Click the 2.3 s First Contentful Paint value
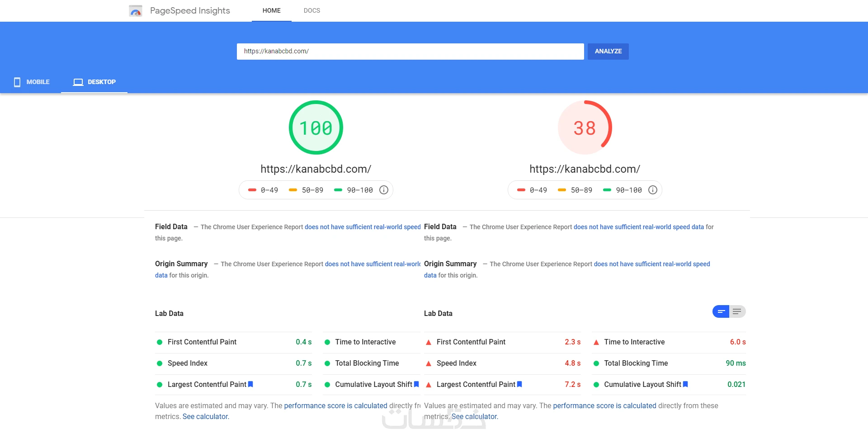 (x=572, y=342)
